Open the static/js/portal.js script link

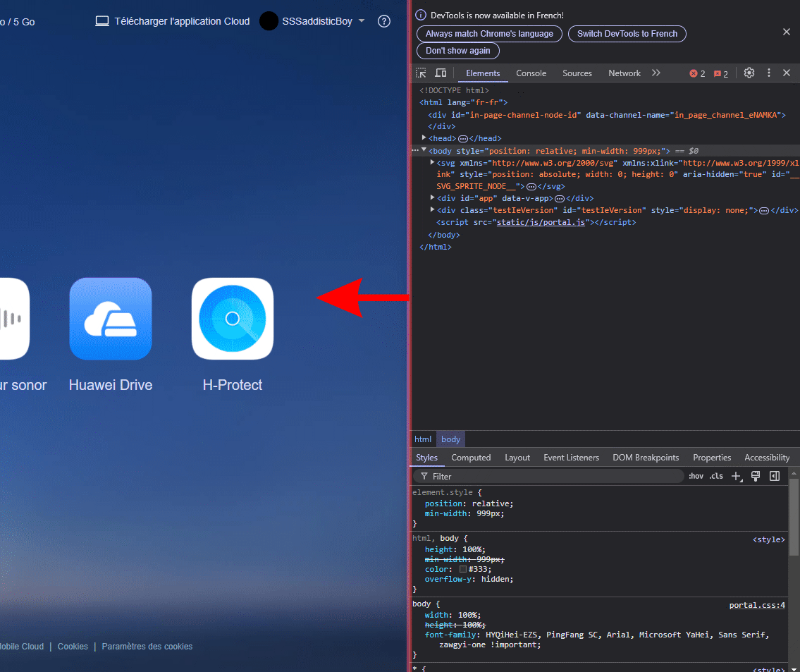coord(541,222)
